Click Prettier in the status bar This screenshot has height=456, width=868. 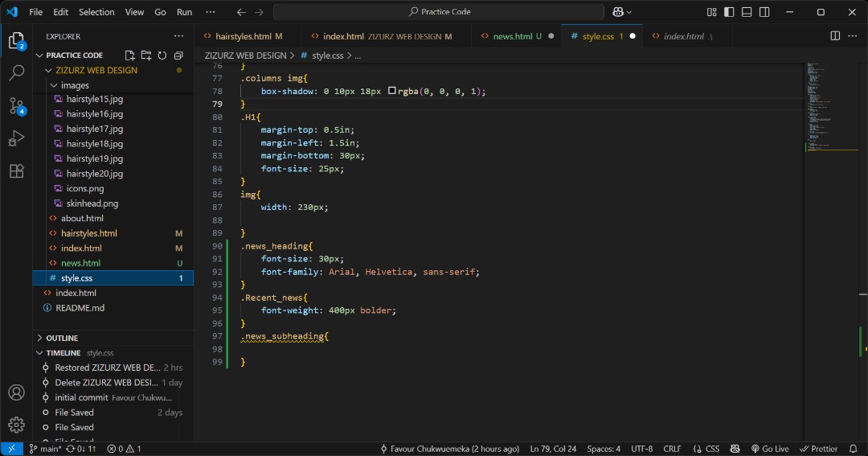(x=819, y=449)
